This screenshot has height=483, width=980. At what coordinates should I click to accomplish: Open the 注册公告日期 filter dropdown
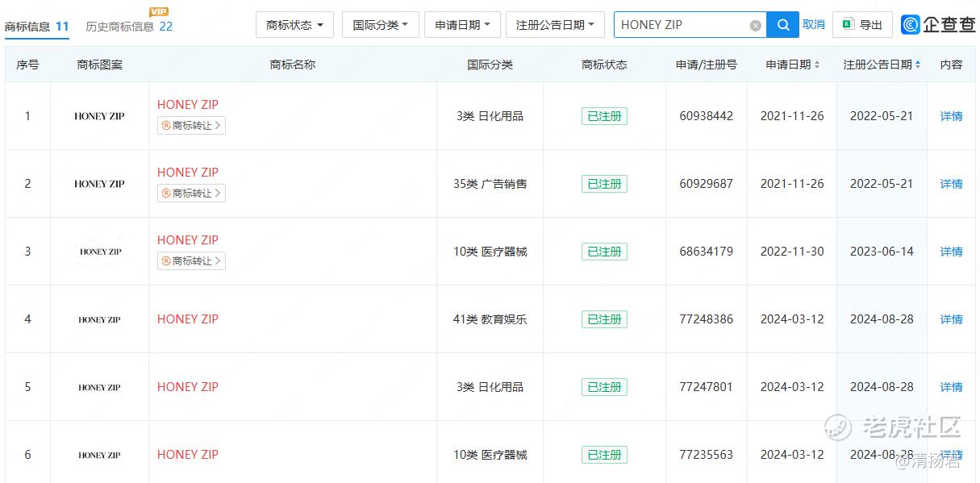555,25
